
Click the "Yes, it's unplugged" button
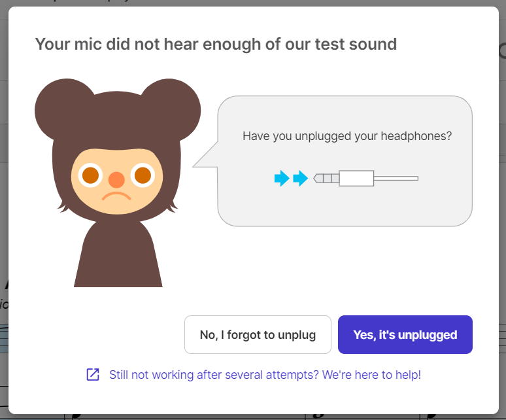click(x=405, y=335)
